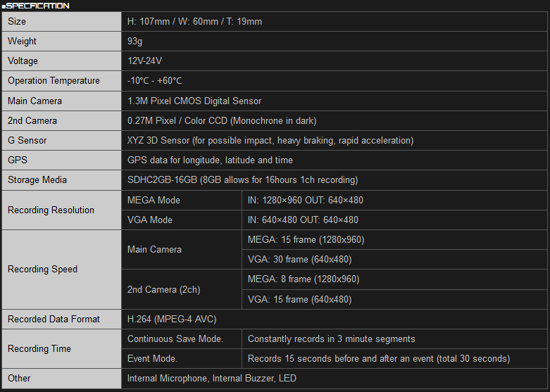
Task: Click the SPECIFICATION heading text
Action: [37, 6]
